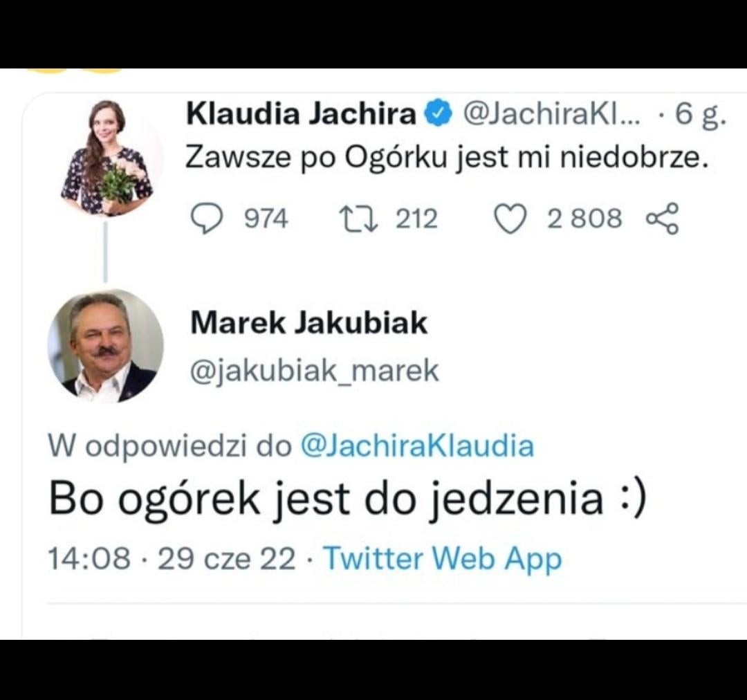Click the Twitter Web App source link
This screenshot has width=747, height=700.
click(443, 558)
